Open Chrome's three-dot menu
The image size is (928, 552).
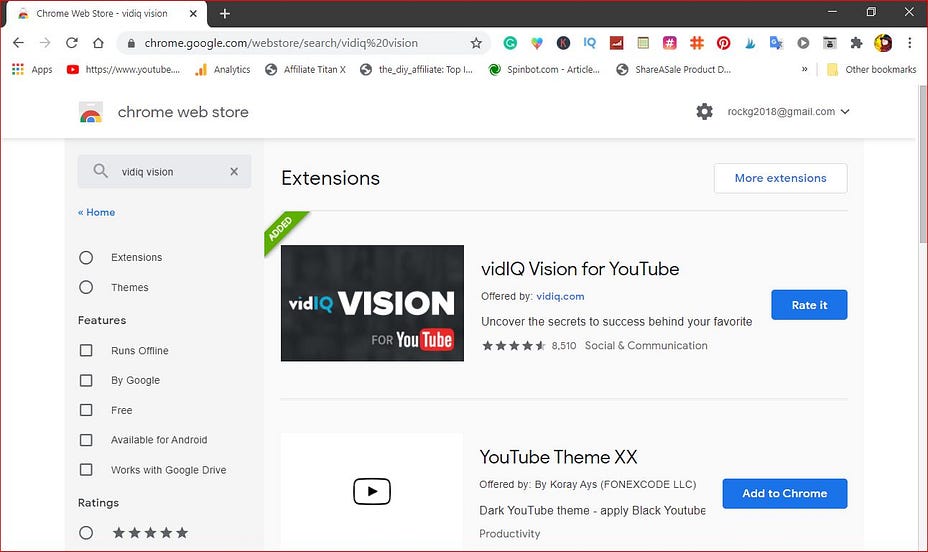[x=910, y=43]
